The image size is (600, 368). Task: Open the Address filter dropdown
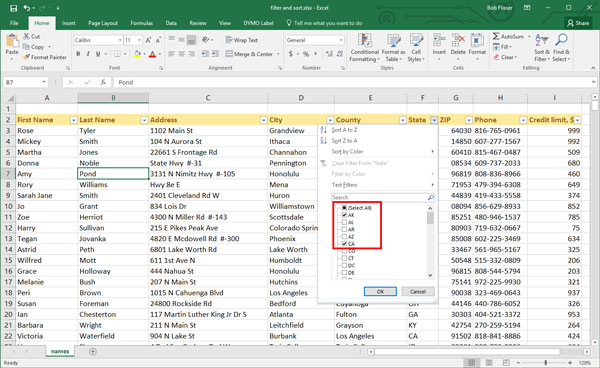click(263, 120)
